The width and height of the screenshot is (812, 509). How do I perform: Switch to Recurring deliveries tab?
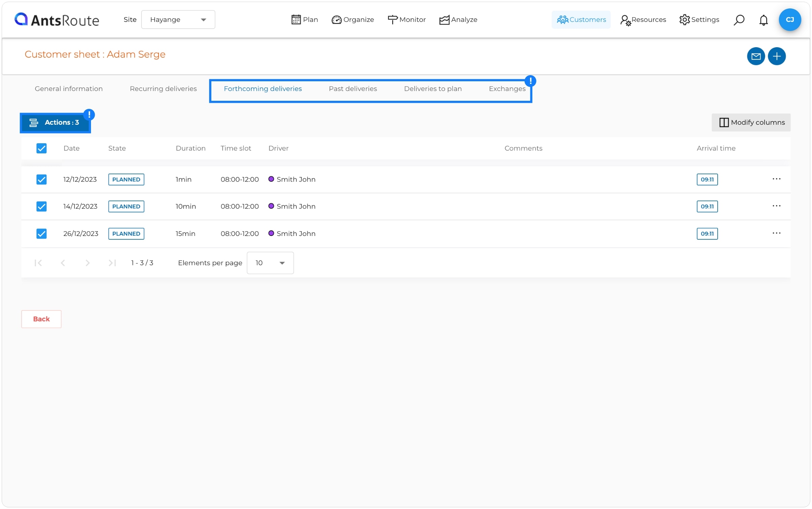pyautogui.click(x=163, y=89)
